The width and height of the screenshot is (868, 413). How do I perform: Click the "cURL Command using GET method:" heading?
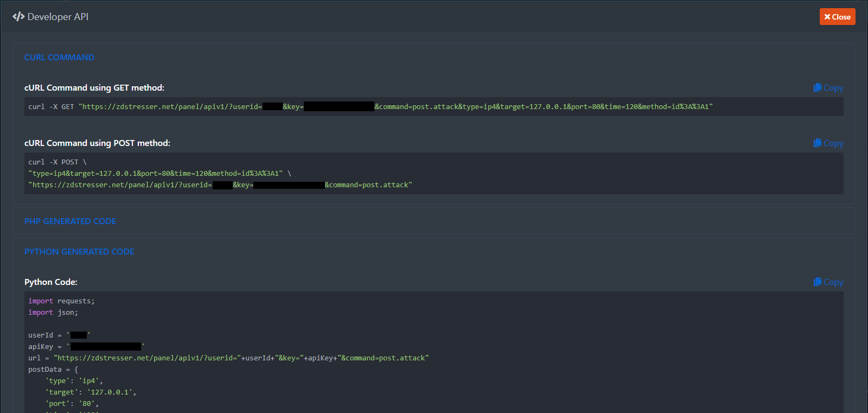point(94,88)
